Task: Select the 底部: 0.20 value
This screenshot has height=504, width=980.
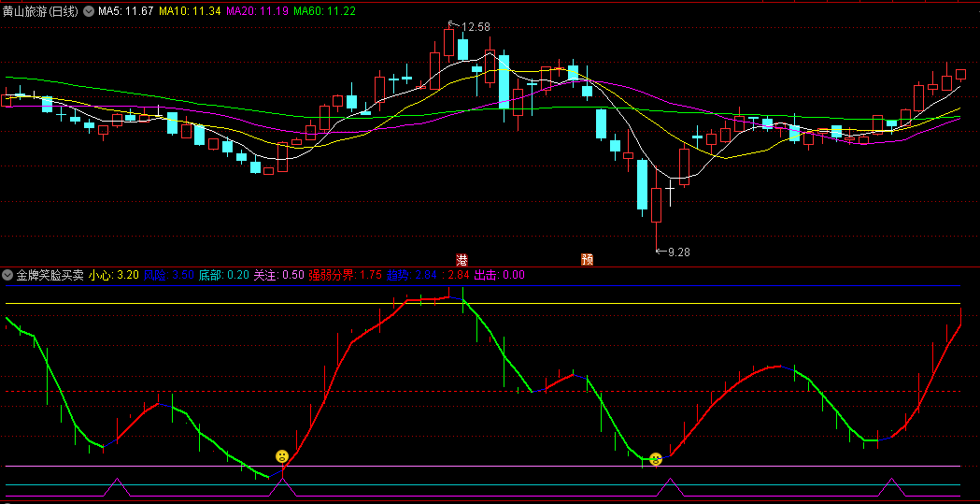Action: pos(224,275)
